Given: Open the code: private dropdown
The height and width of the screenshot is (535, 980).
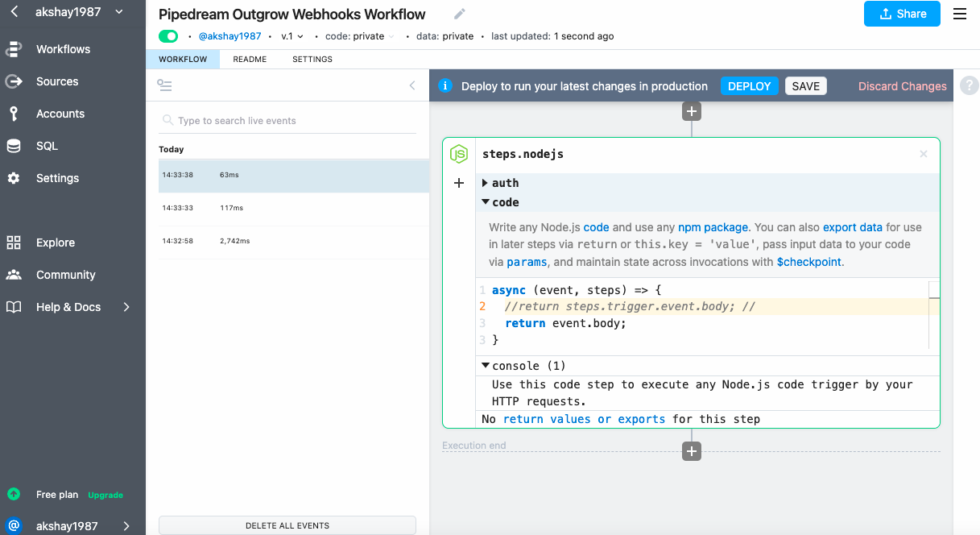Looking at the screenshot, I should [x=360, y=36].
